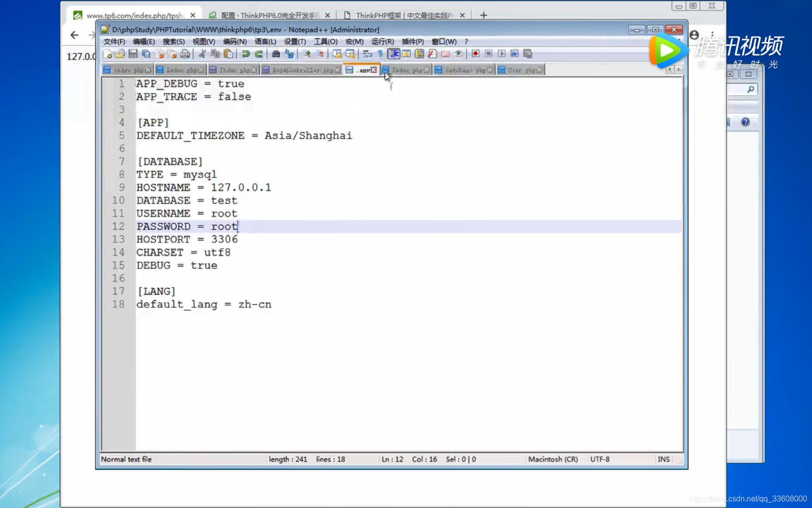Screen dimensions: 812x508
Task: Click the search magnifier in background window
Action: click(750, 90)
